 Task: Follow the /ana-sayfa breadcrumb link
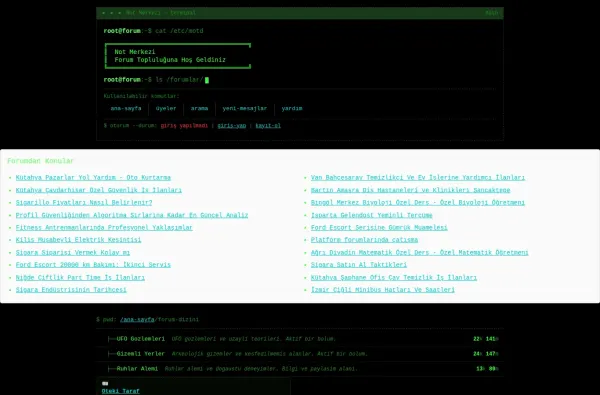(x=137, y=320)
